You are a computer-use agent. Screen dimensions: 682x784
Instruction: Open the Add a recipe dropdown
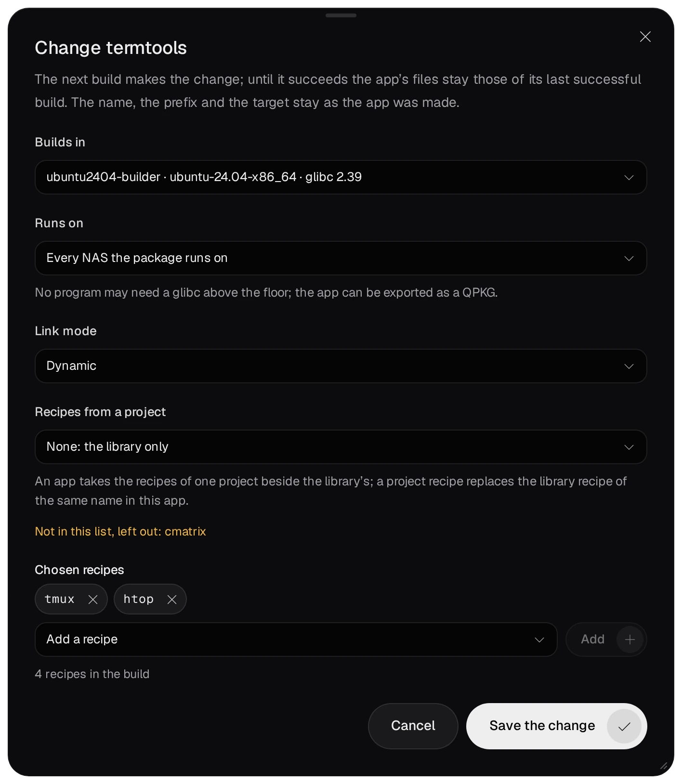tap(296, 640)
